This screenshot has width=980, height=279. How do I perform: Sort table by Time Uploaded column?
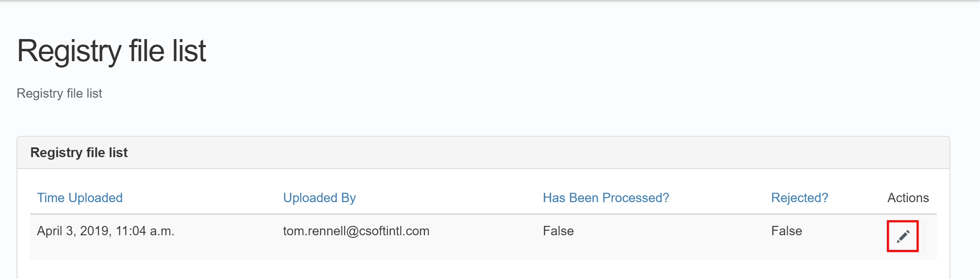pos(79,198)
